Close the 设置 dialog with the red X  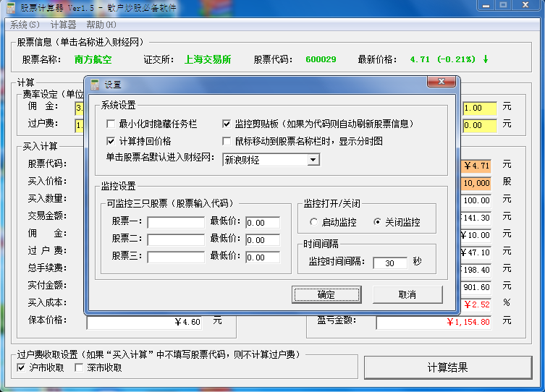click(x=441, y=84)
